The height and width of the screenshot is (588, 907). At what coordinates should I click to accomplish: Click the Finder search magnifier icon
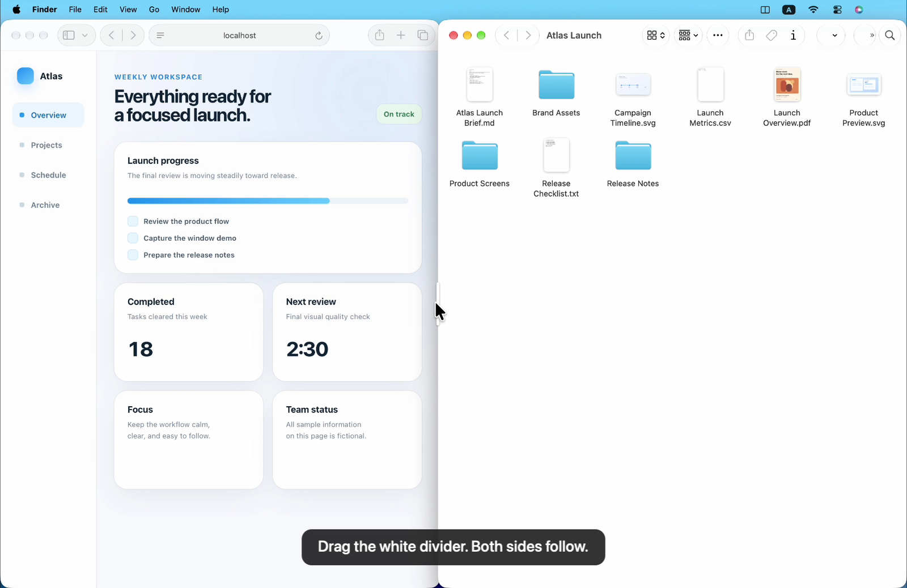click(x=890, y=35)
